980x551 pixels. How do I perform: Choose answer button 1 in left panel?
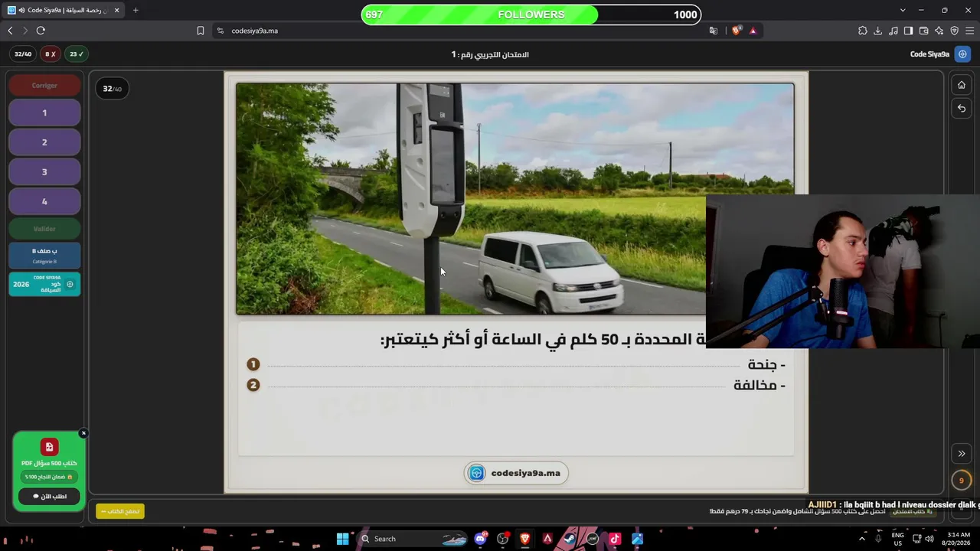click(x=44, y=113)
